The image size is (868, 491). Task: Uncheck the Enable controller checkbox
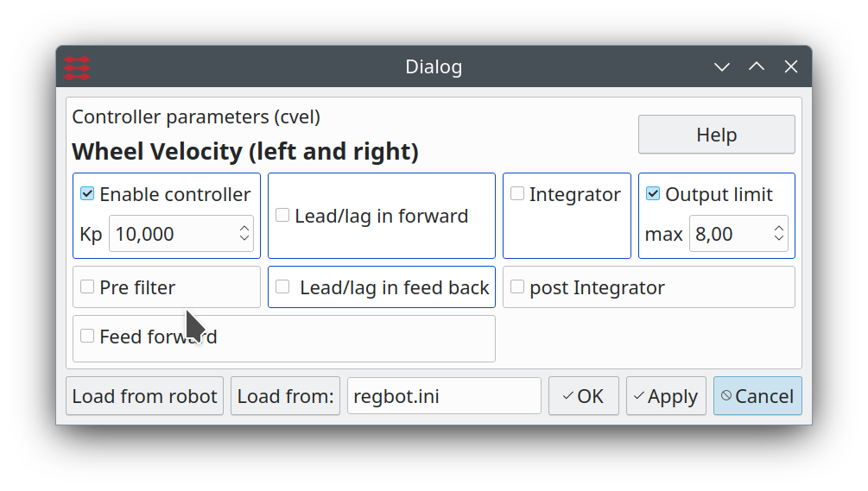click(x=87, y=194)
